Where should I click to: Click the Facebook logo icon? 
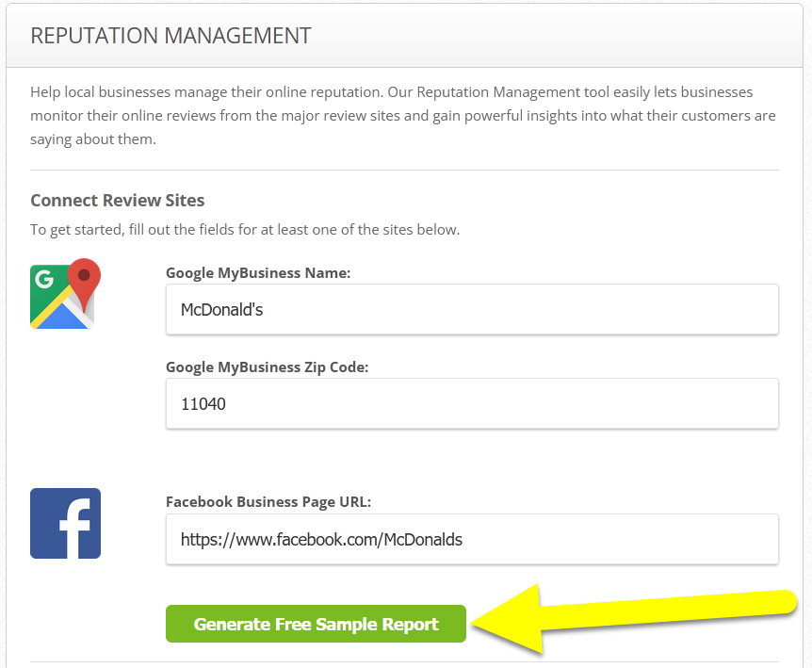pyautogui.click(x=65, y=523)
